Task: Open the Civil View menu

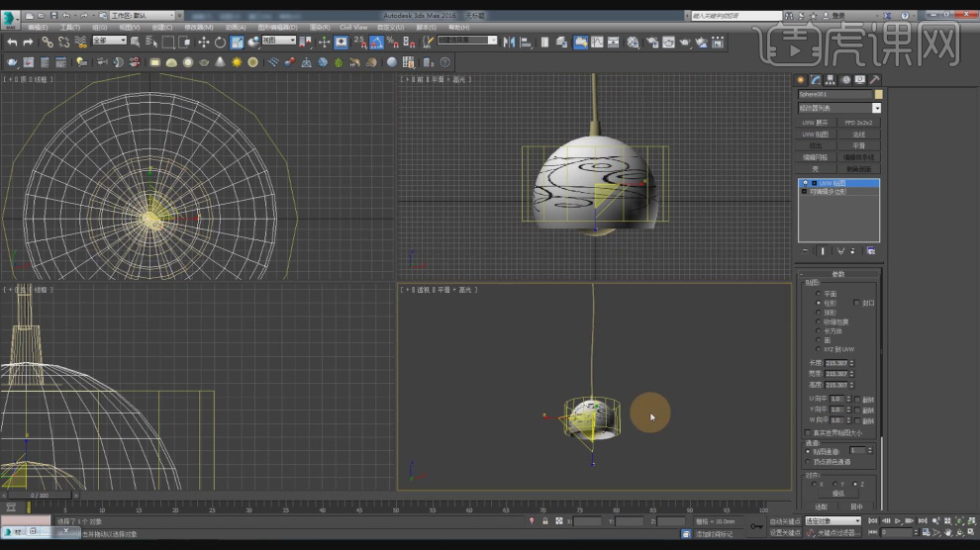Action: coord(353,28)
